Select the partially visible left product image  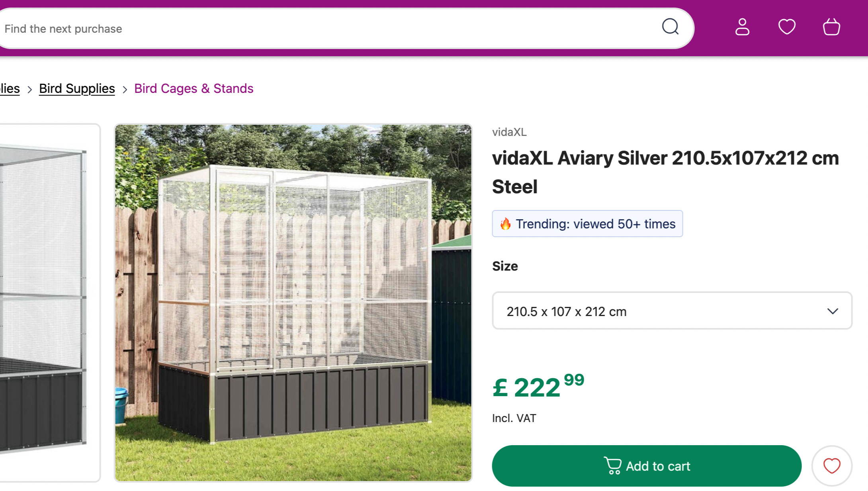tap(48, 303)
